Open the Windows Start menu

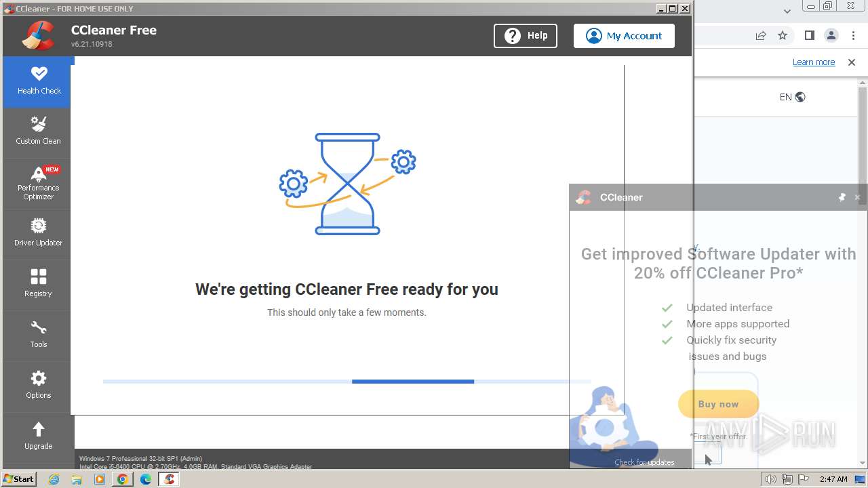(18, 479)
